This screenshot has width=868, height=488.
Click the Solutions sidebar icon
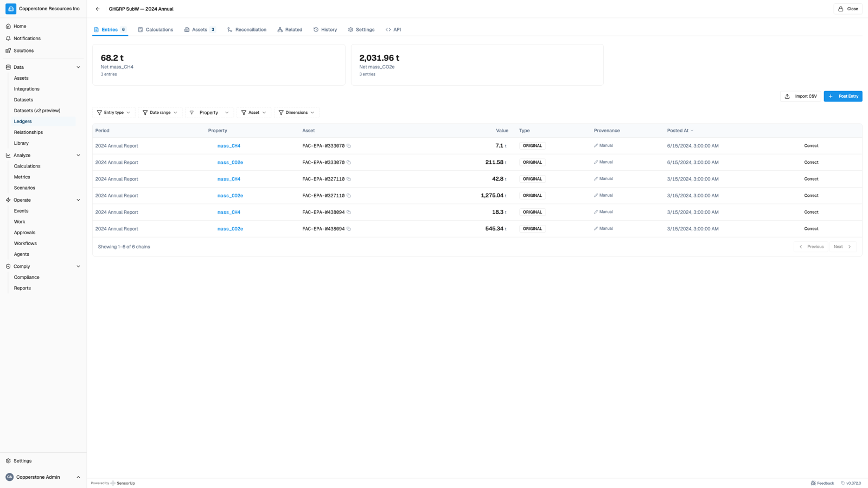(x=8, y=50)
